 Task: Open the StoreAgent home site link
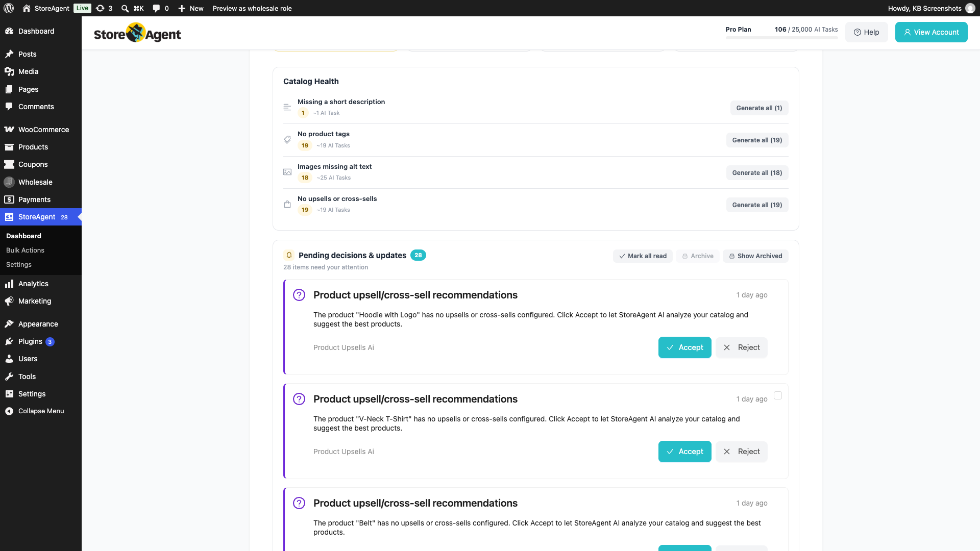pyautogui.click(x=46, y=8)
